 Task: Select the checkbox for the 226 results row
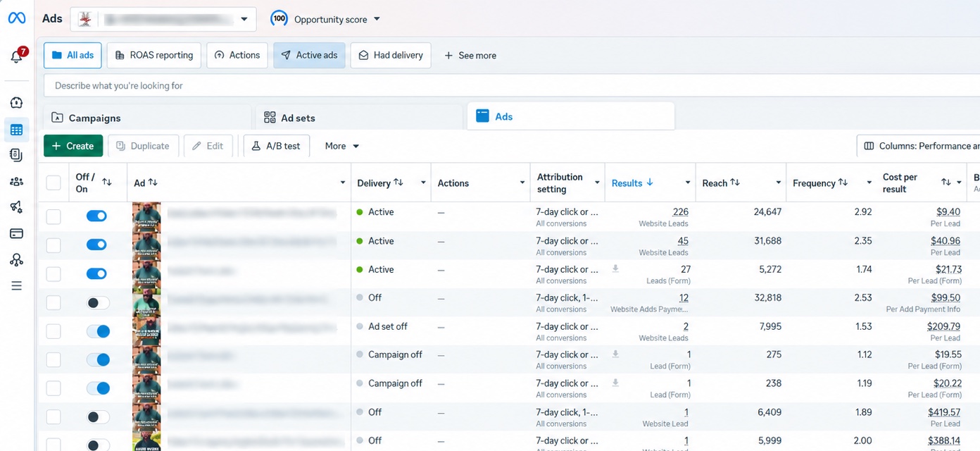point(54,217)
